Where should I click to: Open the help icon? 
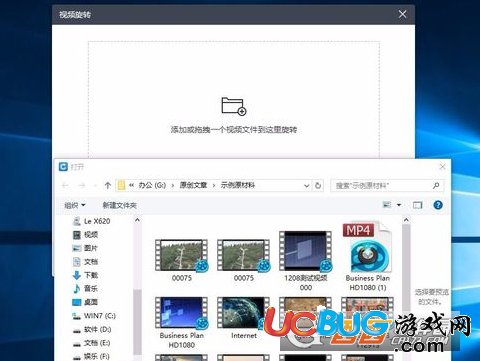(438, 205)
